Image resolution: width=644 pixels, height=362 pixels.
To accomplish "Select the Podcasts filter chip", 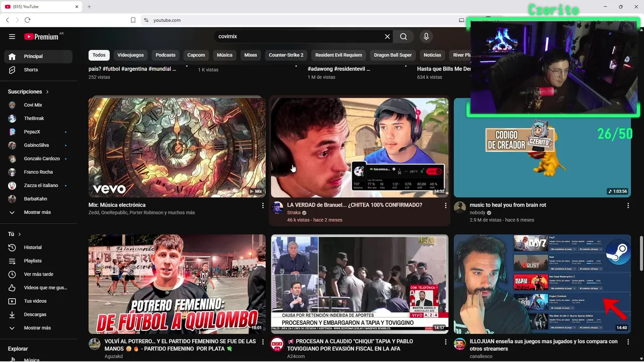I will pos(166,55).
